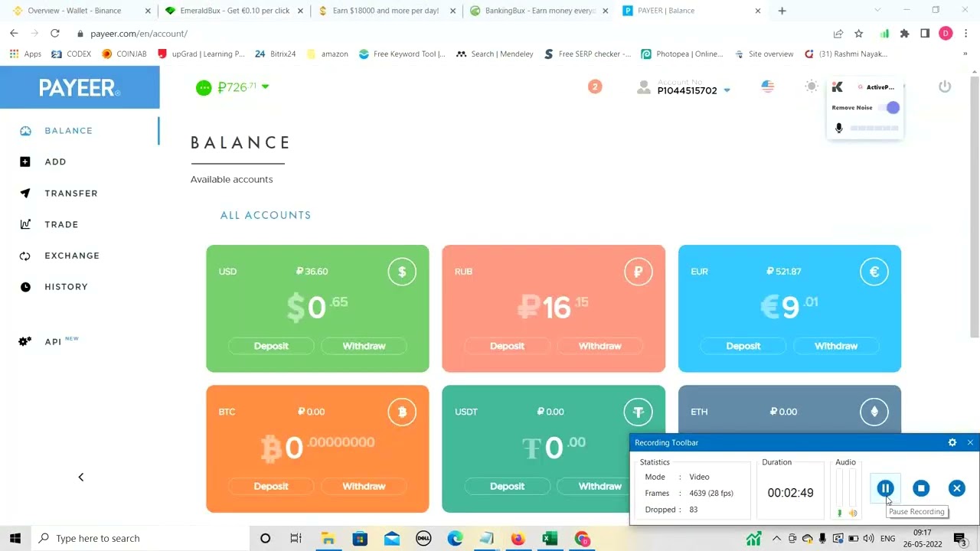Click the address bar showing payeer.com
Viewport: 980px width, 551px height.
452,34
